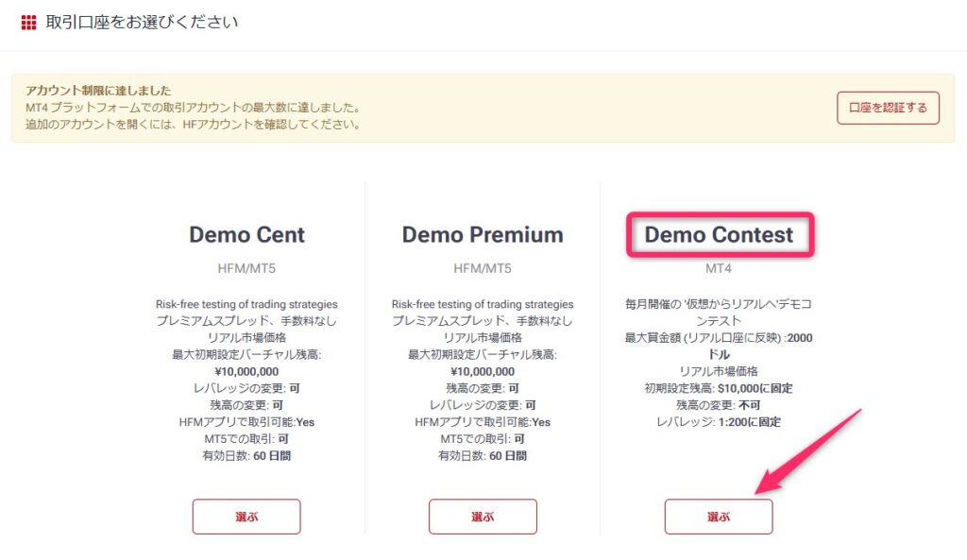
Task: Click the MT4 label under Demo Contest
Action: pos(719,268)
